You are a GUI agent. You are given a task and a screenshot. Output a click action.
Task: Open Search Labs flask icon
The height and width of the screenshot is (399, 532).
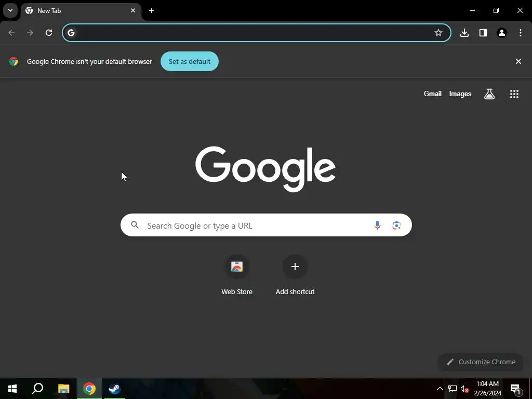point(489,94)
